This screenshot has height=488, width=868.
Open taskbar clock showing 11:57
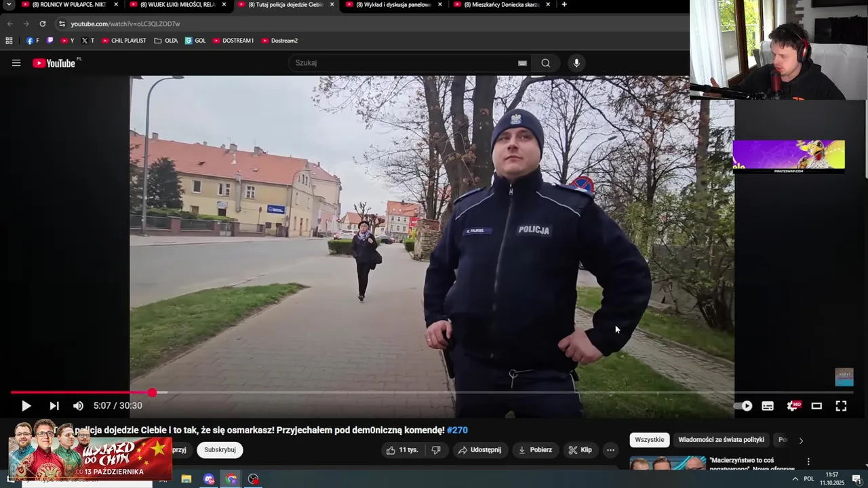click(x=832, y=479)
